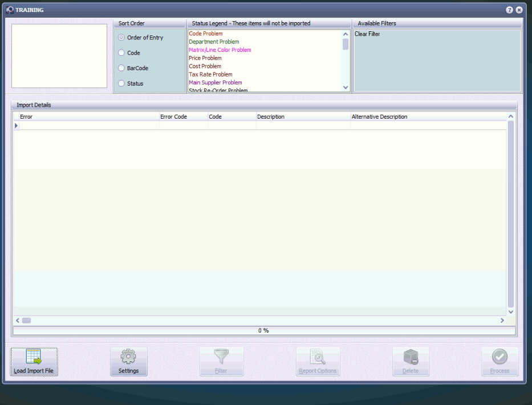Select Status sort order radio

point(131,83)
